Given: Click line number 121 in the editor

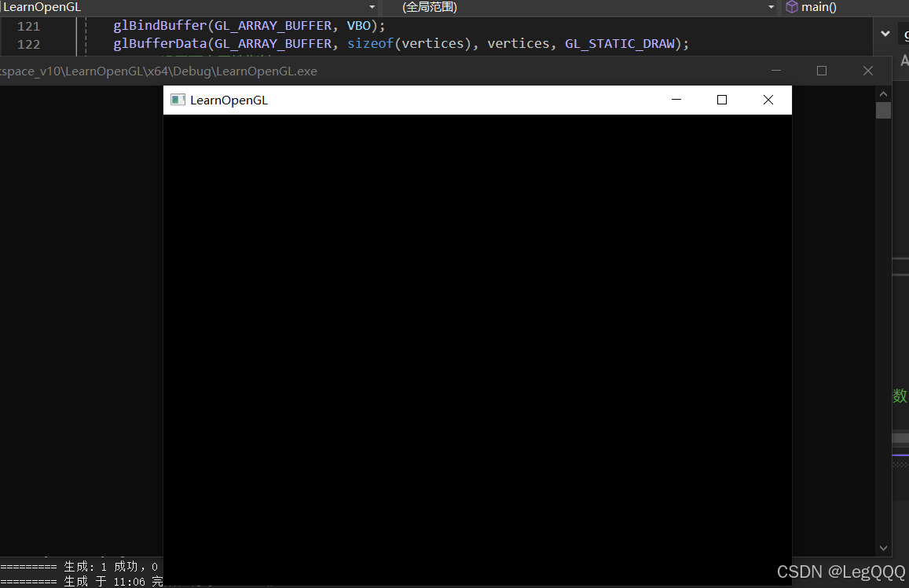Looking at the screenshot, I should coord(28,26).
